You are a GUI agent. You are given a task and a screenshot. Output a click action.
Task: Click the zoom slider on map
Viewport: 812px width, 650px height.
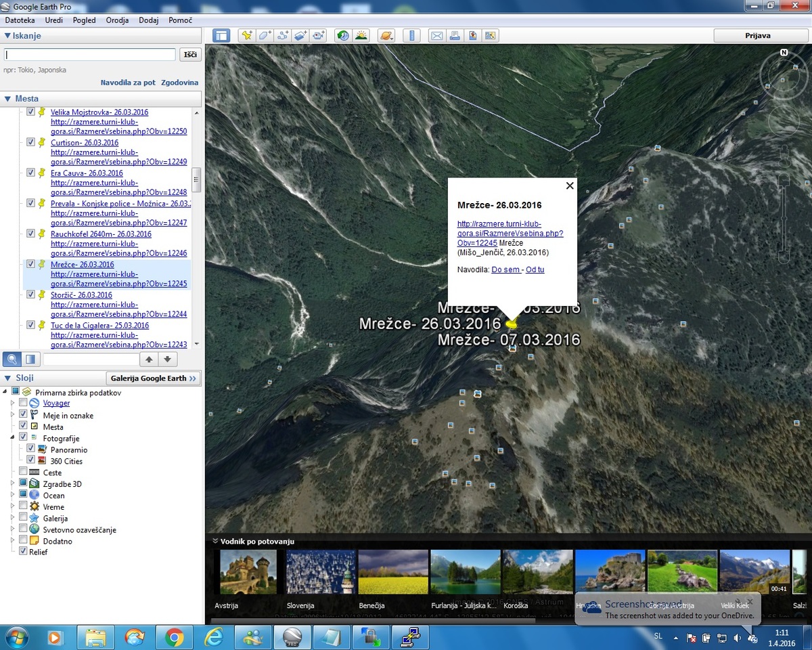(x=784, y=217)
